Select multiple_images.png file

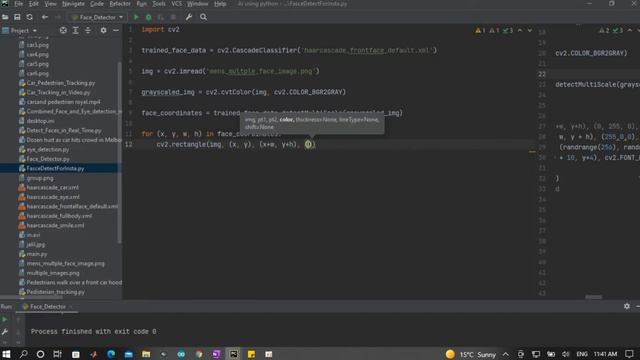click(53, 273)
